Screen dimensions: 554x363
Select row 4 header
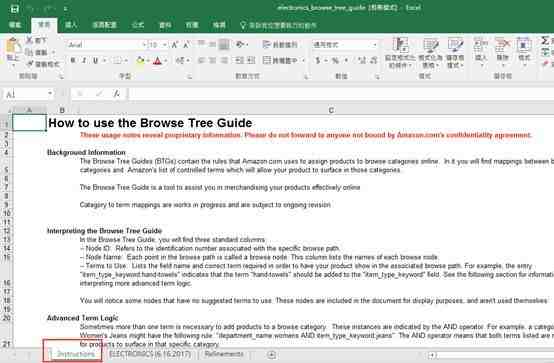(6, 153)
